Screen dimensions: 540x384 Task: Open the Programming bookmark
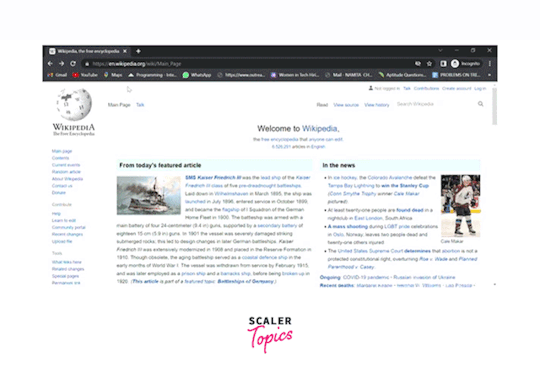[x=152, y=75]
